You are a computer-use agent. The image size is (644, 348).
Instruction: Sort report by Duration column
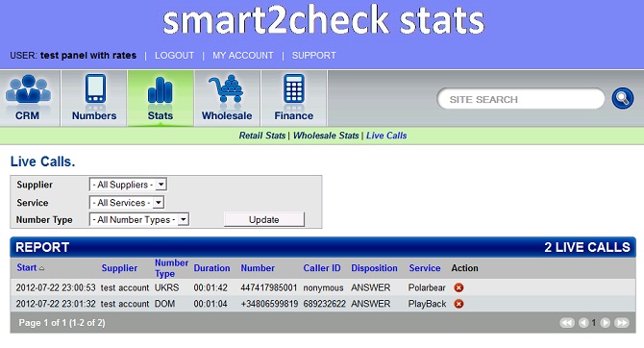[x=211, y=268]
